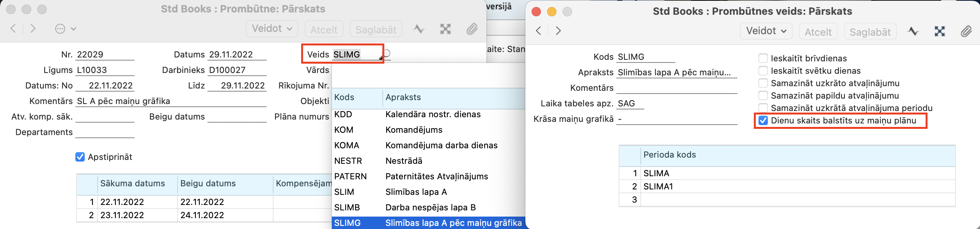This screenshot has width=980, height=229.
Task: Uncheck Dienu skaits balstīts uz maiņu plānu
Action: 763,120
